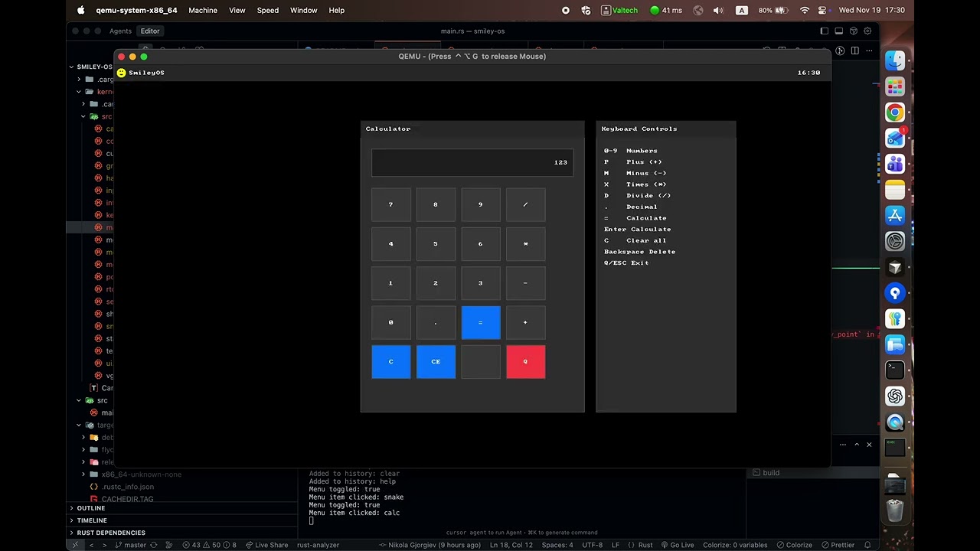Screen dimensions: 980x551
Task: Open Launchpad from the Dock
Action: point(895,86)
